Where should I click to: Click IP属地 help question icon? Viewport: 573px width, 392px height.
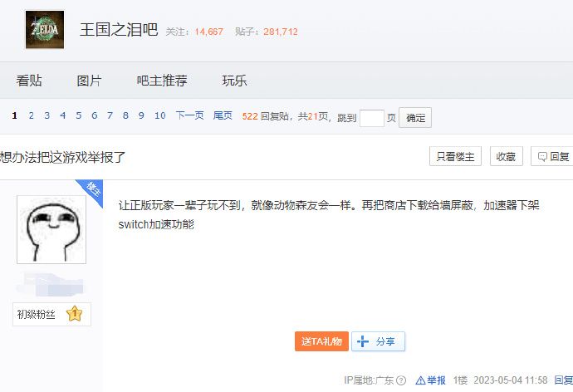tap(401, 380)
